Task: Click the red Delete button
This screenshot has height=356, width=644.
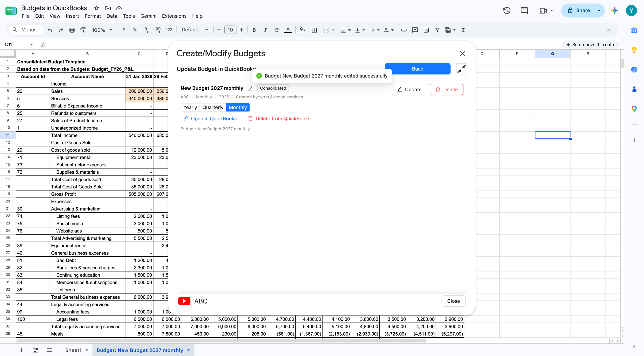Action: [x=447, y=89]
